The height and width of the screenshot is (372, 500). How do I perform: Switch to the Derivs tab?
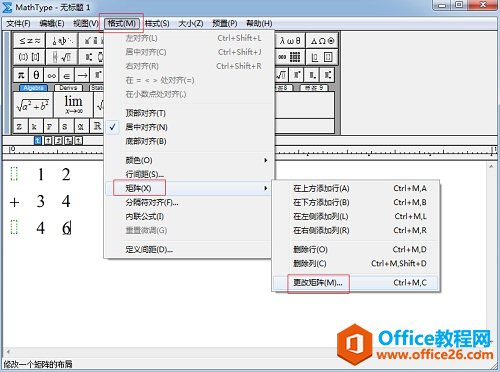(x=68, y=88)
